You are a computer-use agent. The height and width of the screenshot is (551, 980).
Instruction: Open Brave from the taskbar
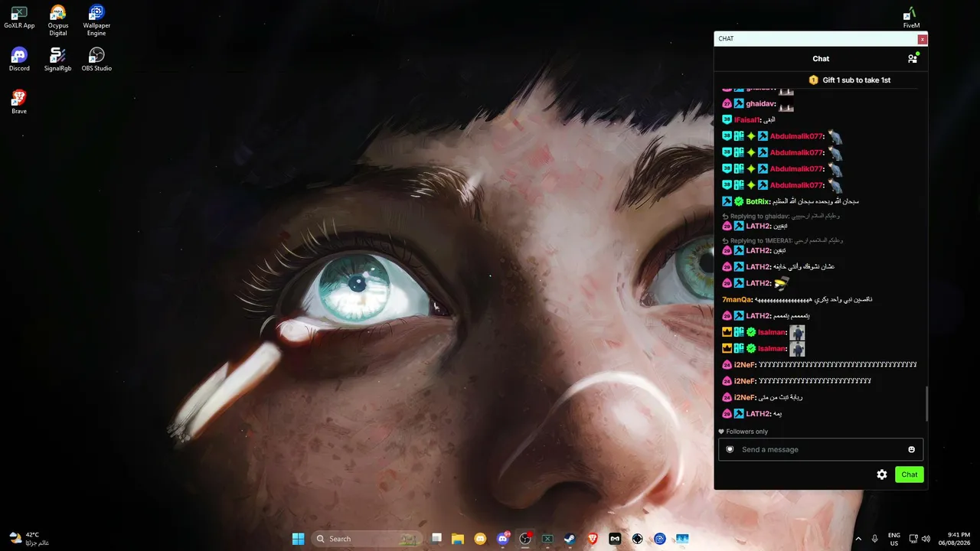[x=592, y=539]
